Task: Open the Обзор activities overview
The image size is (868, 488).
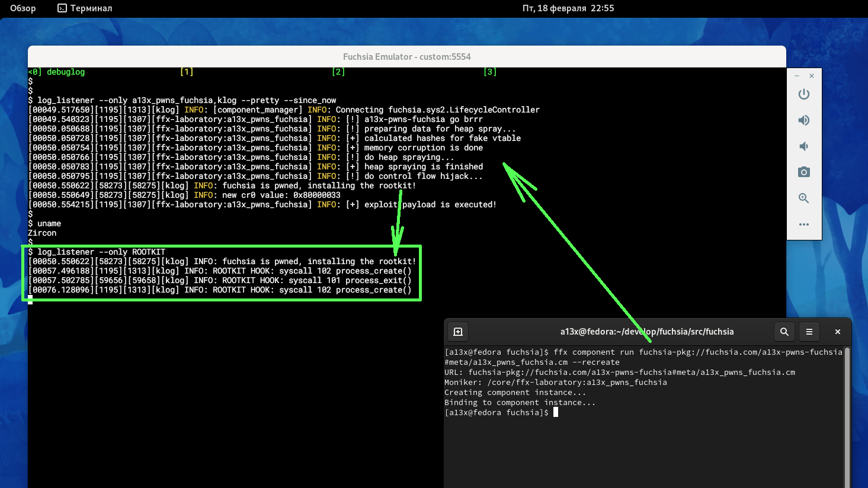Action: 23,8
